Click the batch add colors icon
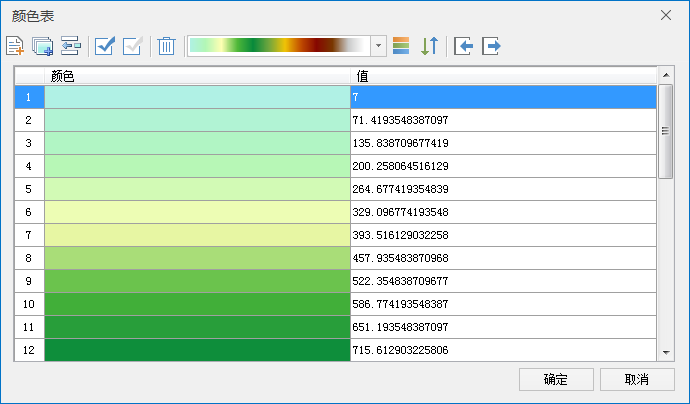The height and width of the screenshot is (404, 690). (x=42, y=46)
